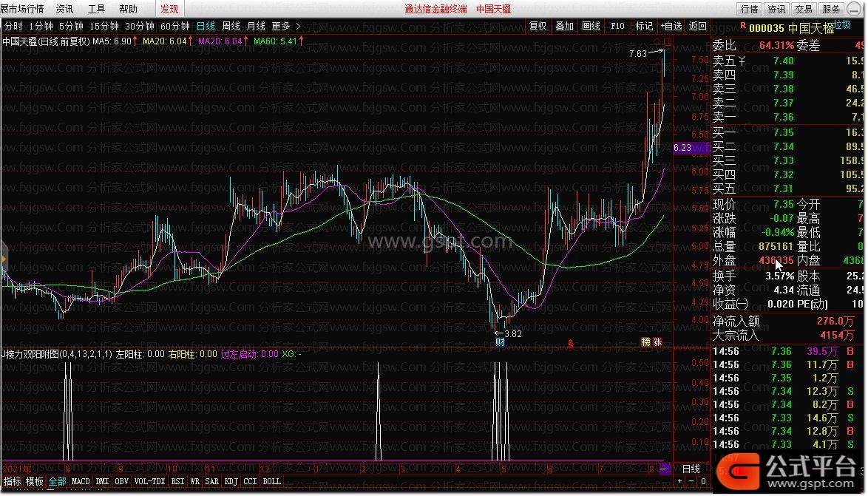Click the 指标 tab at bottom

coord(12,482)
